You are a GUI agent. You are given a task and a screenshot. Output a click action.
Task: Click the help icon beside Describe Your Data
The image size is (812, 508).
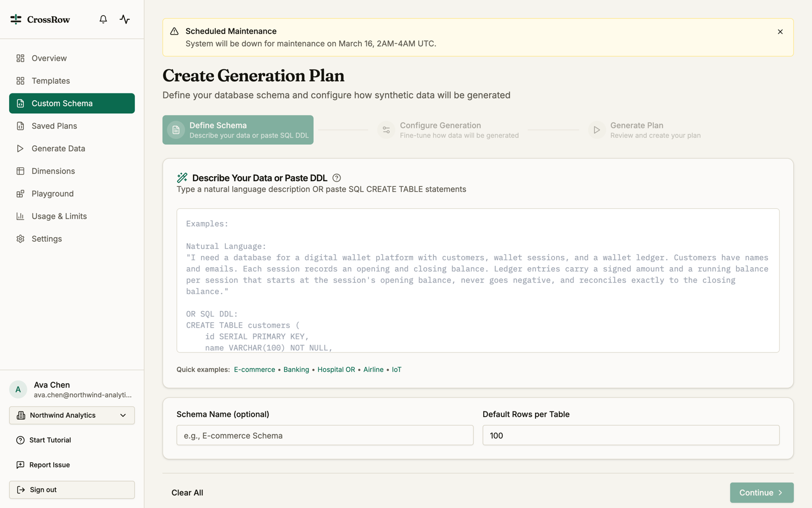(336, 178)
